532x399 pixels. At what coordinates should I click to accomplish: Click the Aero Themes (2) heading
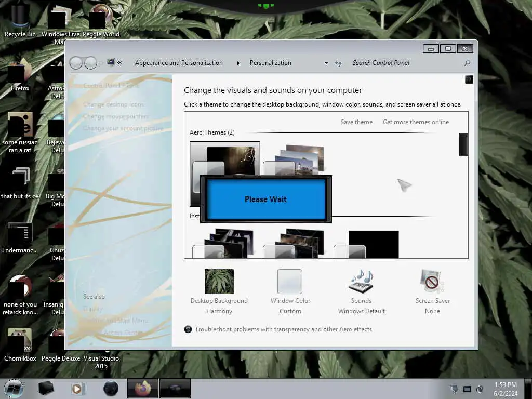(212, 132)
